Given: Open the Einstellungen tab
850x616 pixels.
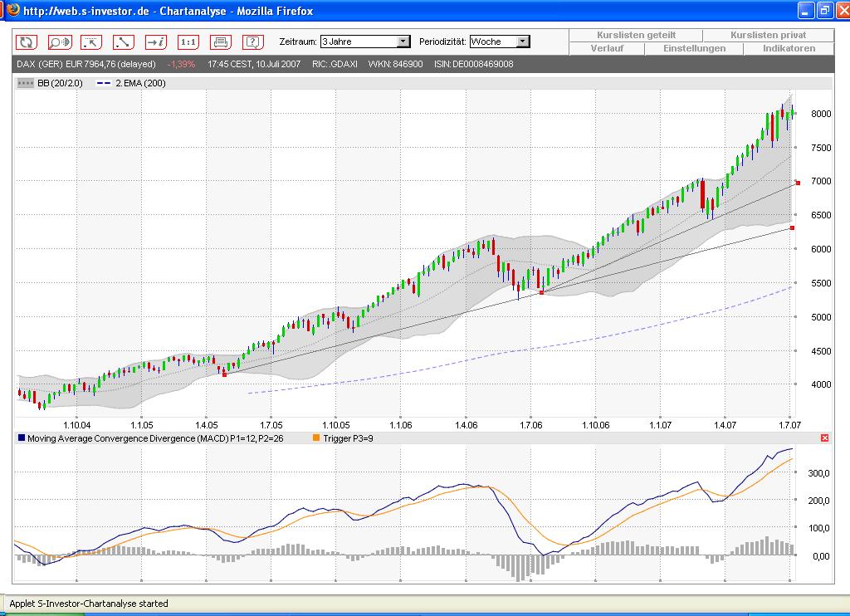Looking at the screenshot, I should [696, 48].
